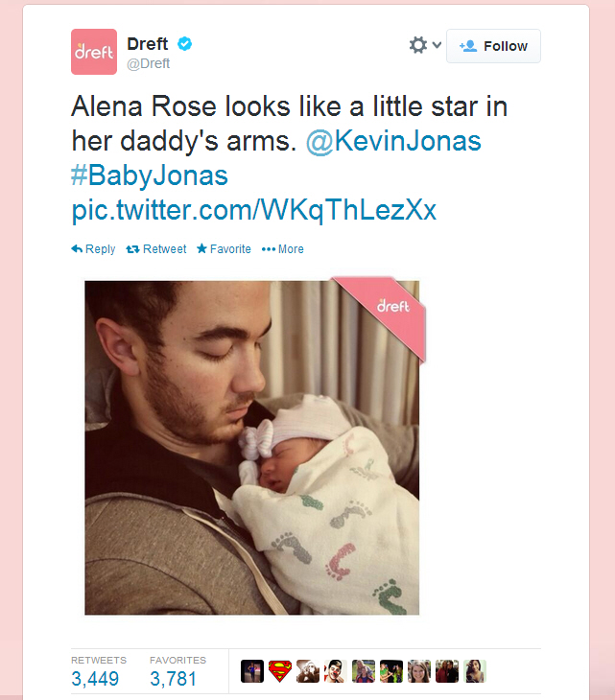
Task: Reply to the tweet
Action: click(x=93, y=248)
